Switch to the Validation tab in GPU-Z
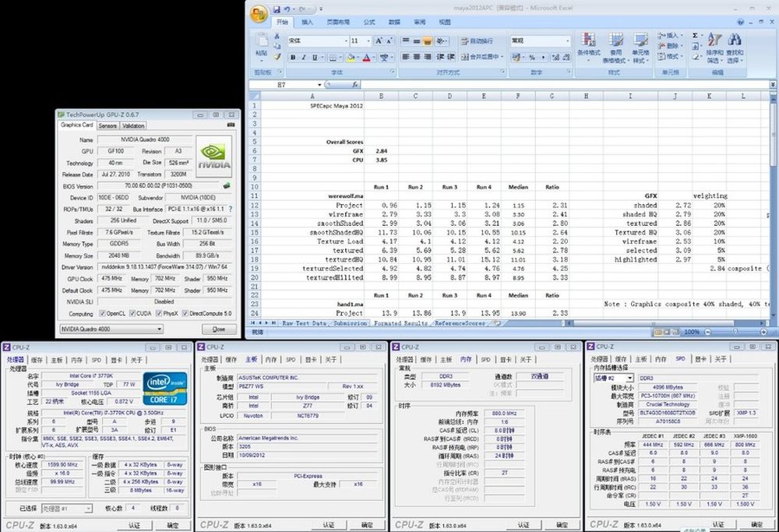The height and width of the screenshot is (532, 779). coord(133,126)
